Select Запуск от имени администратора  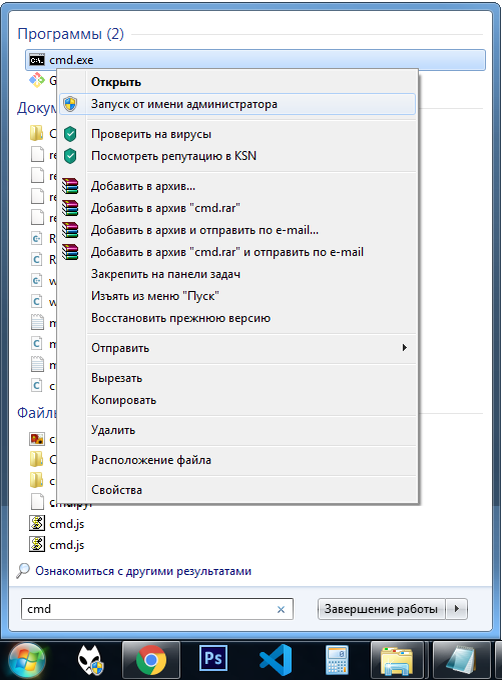pyautogui.click(x=238, y=104)
